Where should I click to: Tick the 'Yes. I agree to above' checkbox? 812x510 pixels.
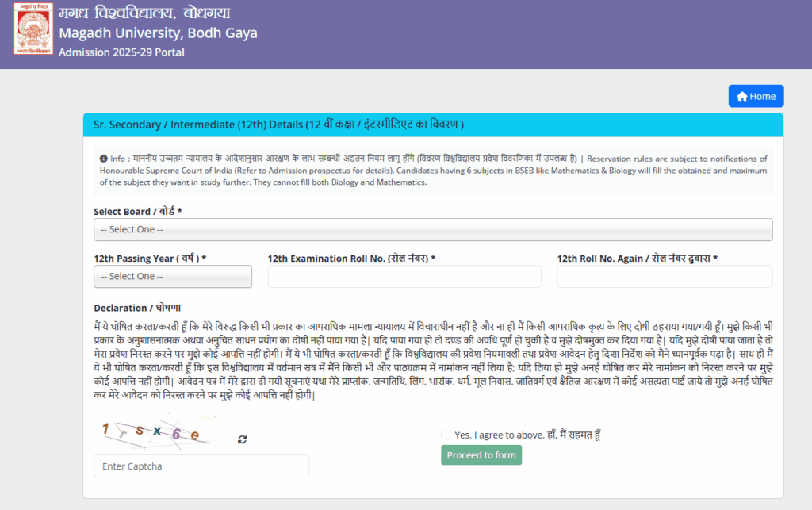446,435
